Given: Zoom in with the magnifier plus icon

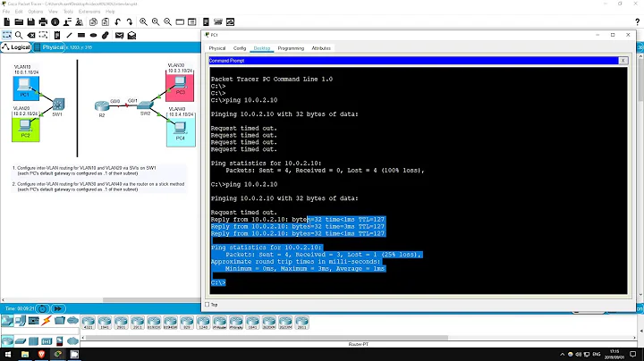Looking at the screenshot, I should tap(143, 22).
